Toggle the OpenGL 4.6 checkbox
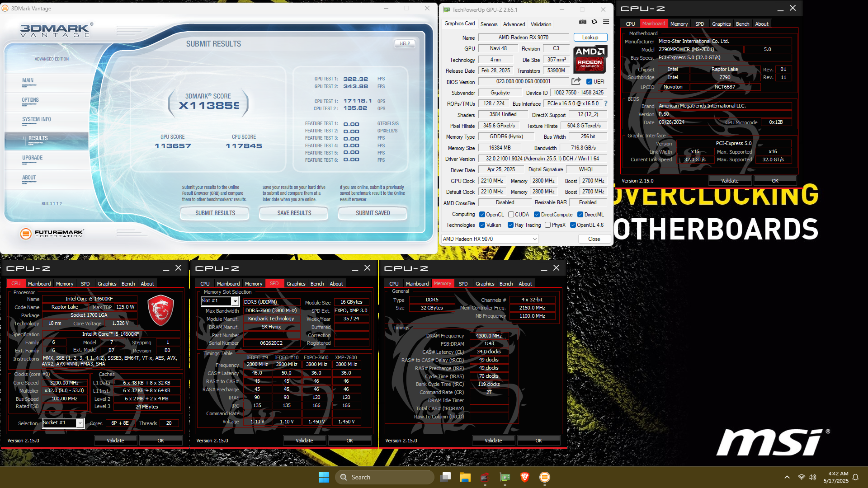 tap(573, 225)
